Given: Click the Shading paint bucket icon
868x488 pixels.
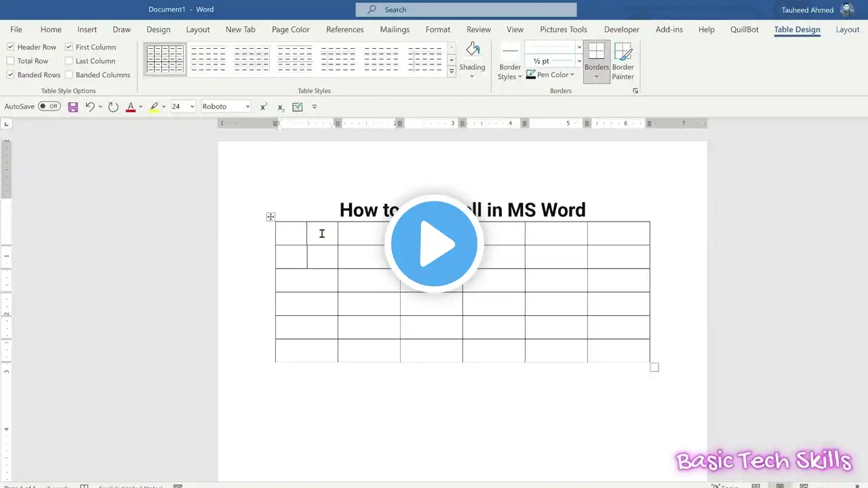Looking at the screenshot, I should (473, 51).
